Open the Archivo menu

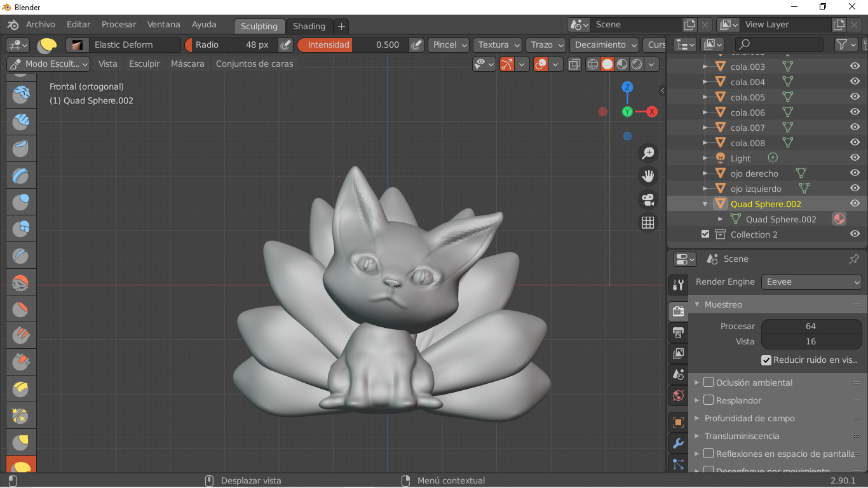pyautogui.click(x=41, y=25)
